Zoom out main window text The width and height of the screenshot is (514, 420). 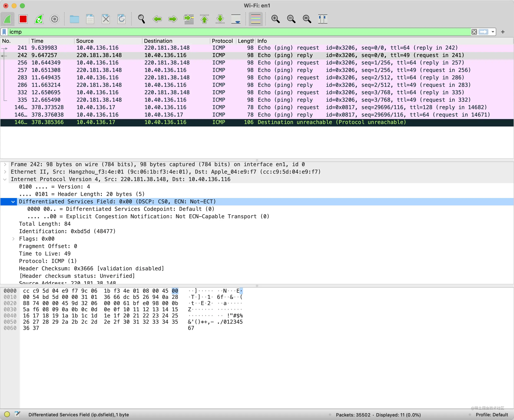tap(291, 19)
